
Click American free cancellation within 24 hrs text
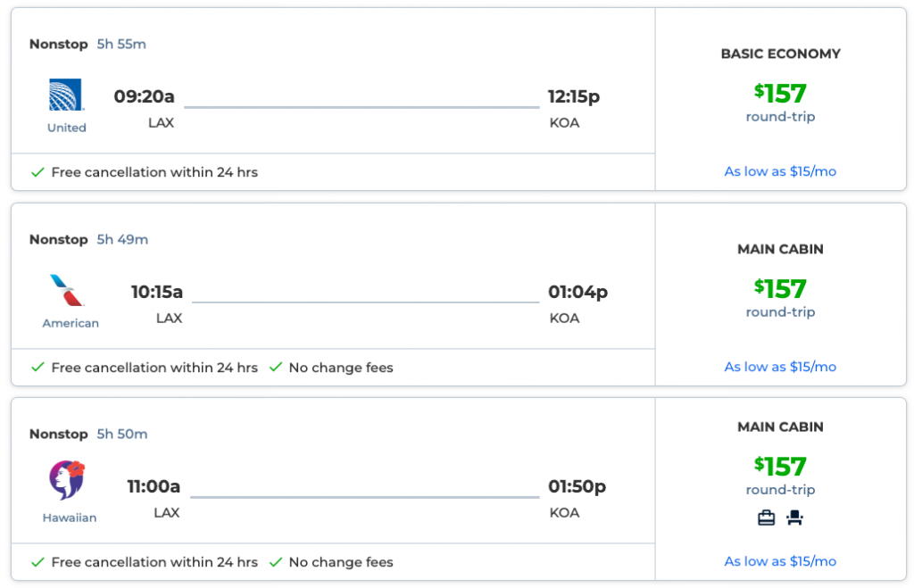tap(154, 368)
